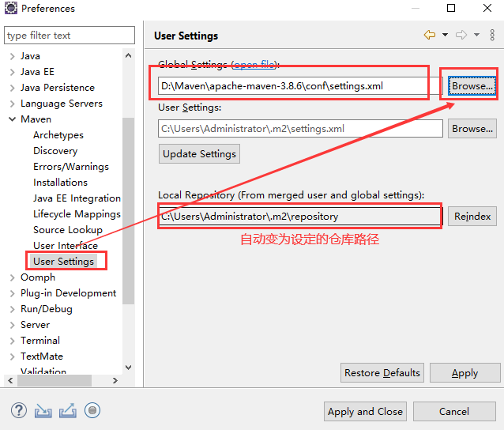Open the Lifecycle Mappings page

pyautogui.click(x=77, y=214)
